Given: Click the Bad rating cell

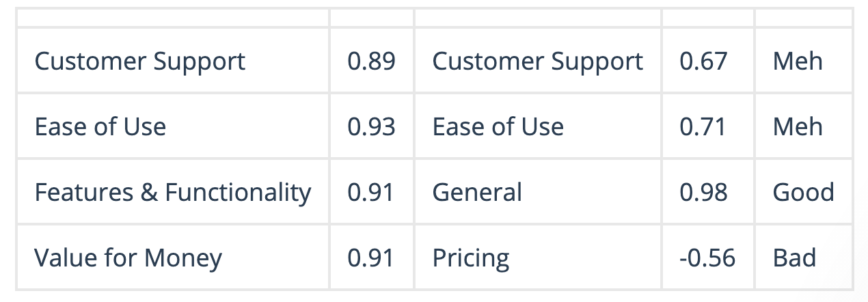Looking at the screenshot, I should 794,258.
